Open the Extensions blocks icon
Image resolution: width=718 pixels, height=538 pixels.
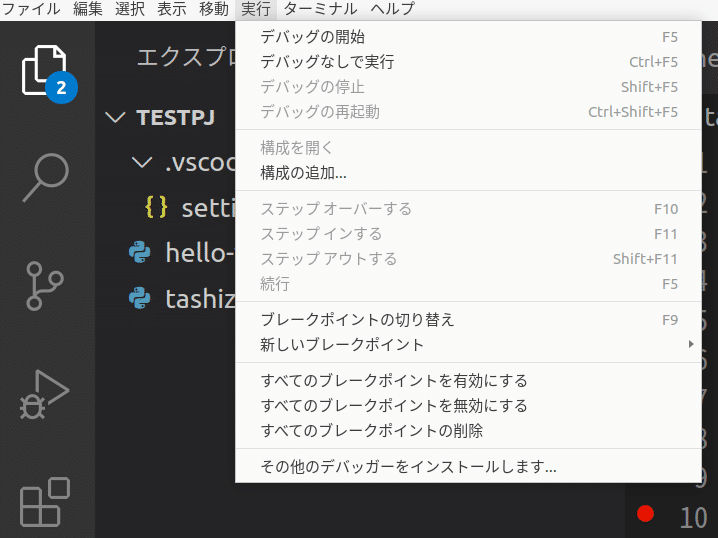44,502
